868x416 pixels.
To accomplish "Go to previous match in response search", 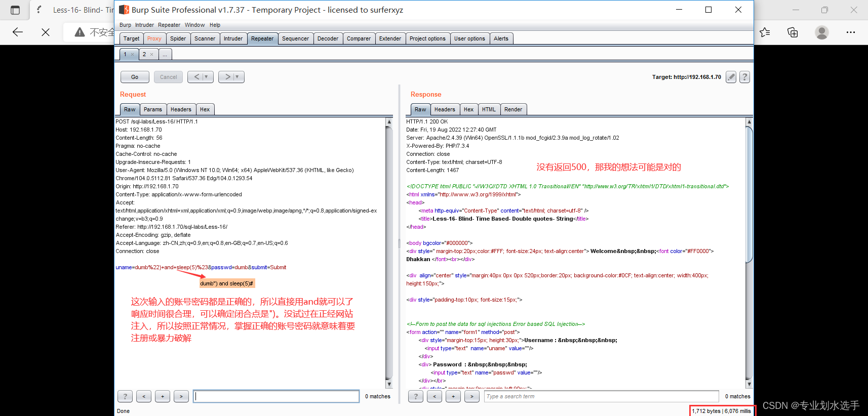I will (435, 396).
